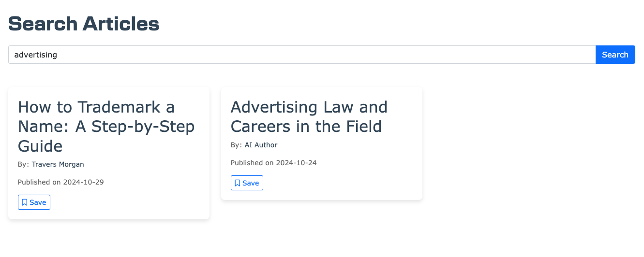The height and width of the screenshot is (257, 644).
Task: Click the Step-by-Step Guide portion of title
Action: point(106,136)
